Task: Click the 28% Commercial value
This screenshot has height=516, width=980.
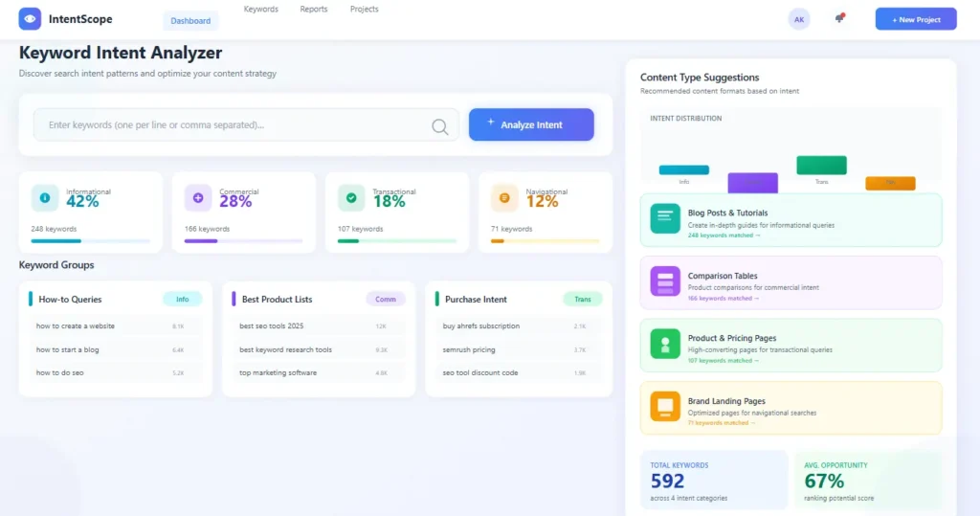Action: pos(235,201)
